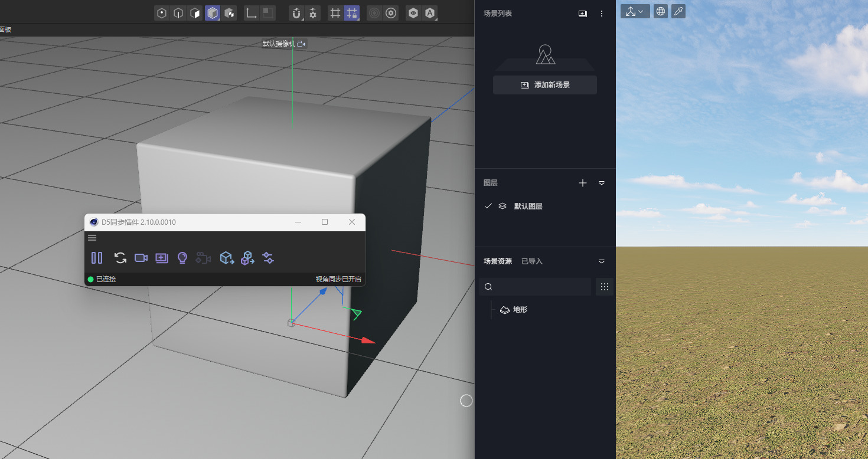Screen dimensions: 868x459
Task: Collapse the 图层 panel using its arrow
Action: tap(602, 183)
